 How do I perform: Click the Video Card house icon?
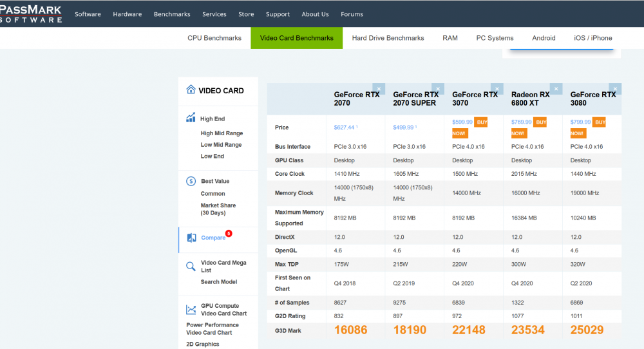[x=191, y=90]
